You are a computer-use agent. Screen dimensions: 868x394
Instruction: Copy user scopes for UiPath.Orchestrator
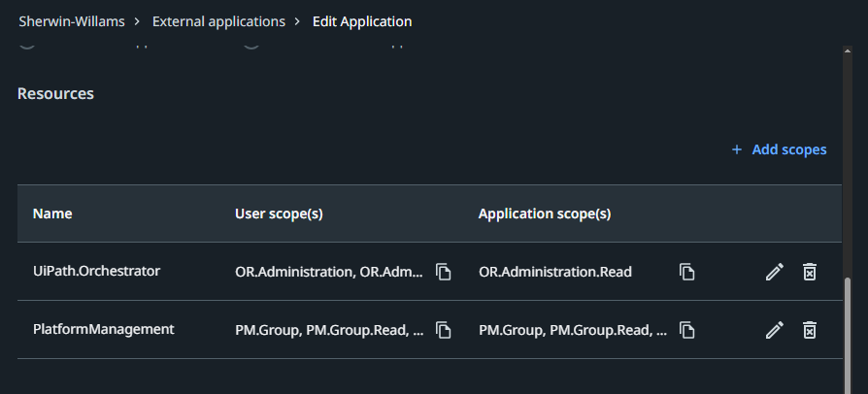click(444, 272)
